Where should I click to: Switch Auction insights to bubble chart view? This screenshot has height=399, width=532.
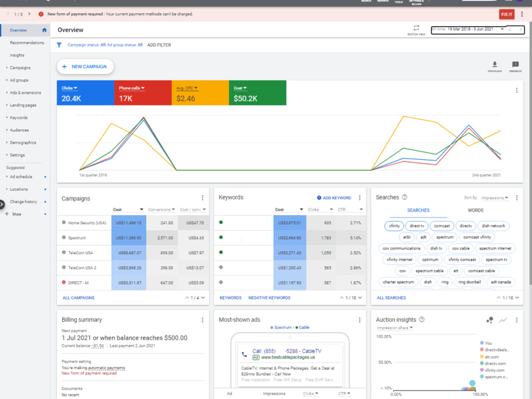489,320
